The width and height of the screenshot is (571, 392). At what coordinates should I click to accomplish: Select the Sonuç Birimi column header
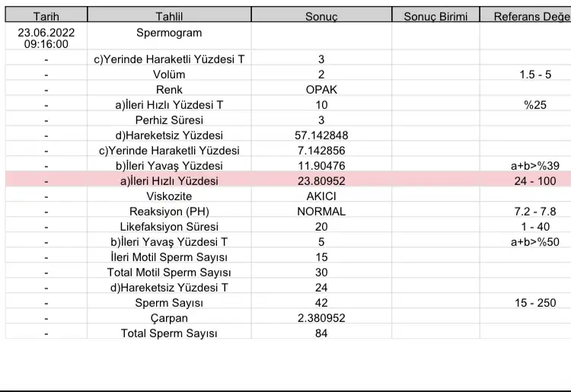coord(435,15)
